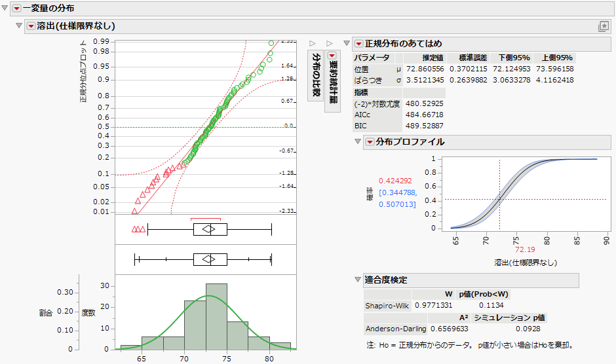The width and height of the screenshot is (616, 364).
Task: Click the profiler x-axis label 溶出(仕様限界なし)
Action: (x=526, y=263)
